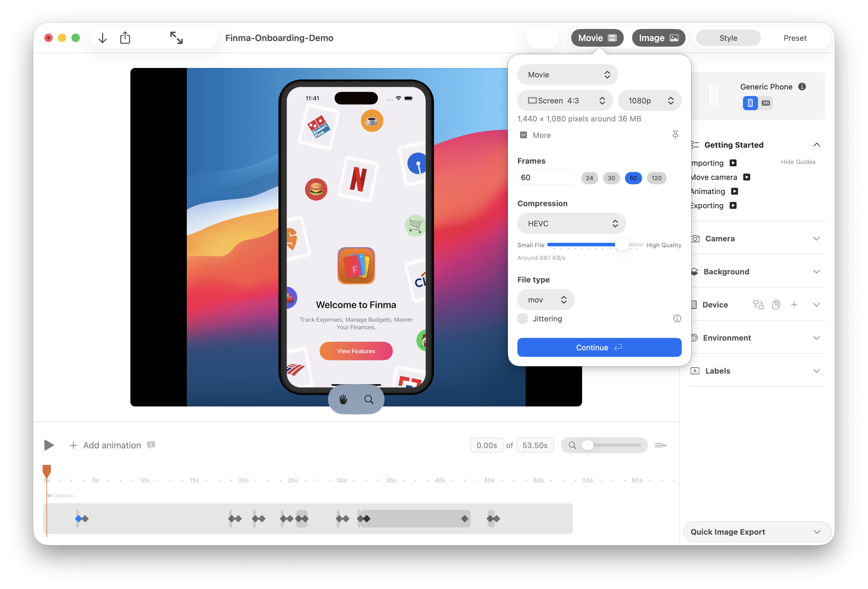Enable the Jittering checkbox

point(522,318)
